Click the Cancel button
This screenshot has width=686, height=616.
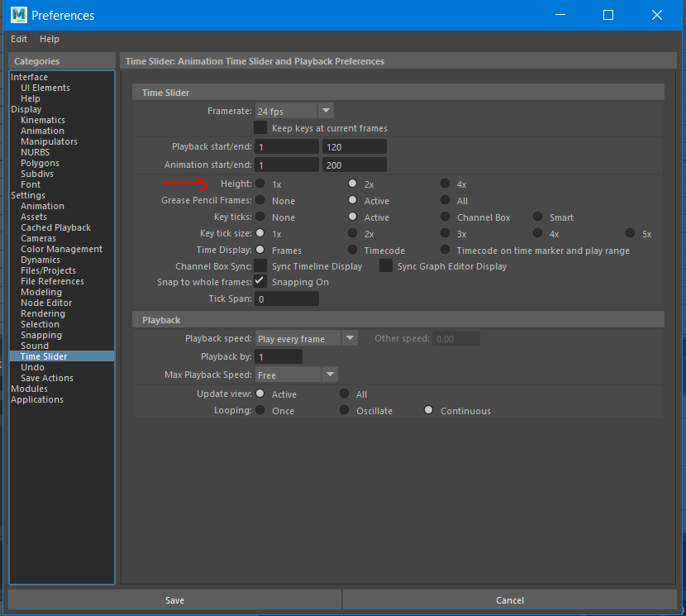(510, 600)
